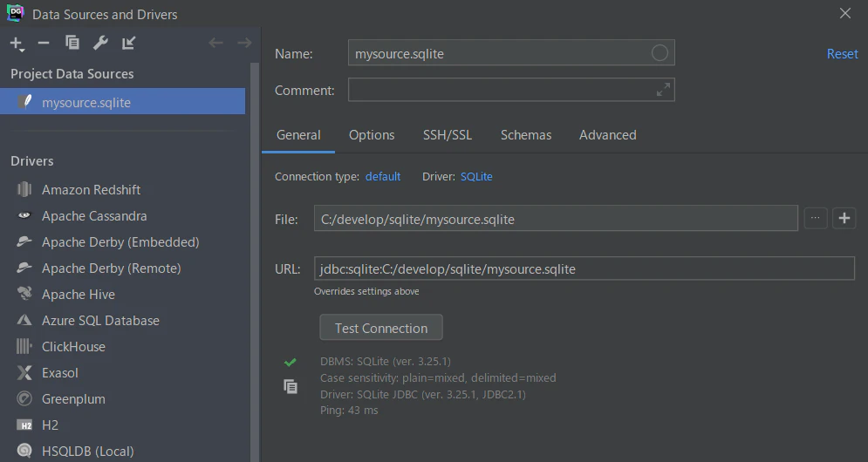
Task: Click the 'Driver: SQLite JDBC' result line
Action: point(423,395)
